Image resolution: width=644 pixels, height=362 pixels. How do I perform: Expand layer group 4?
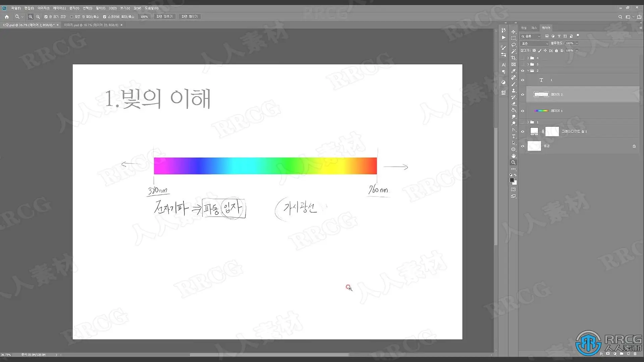click(x=528, y=58)
